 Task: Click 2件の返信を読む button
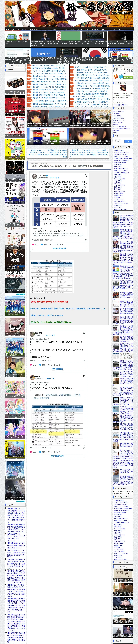coord(57,369)
